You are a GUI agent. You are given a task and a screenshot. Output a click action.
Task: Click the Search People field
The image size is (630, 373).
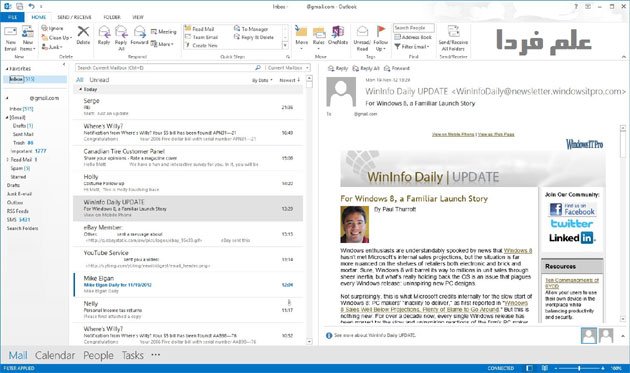(413, 28)
